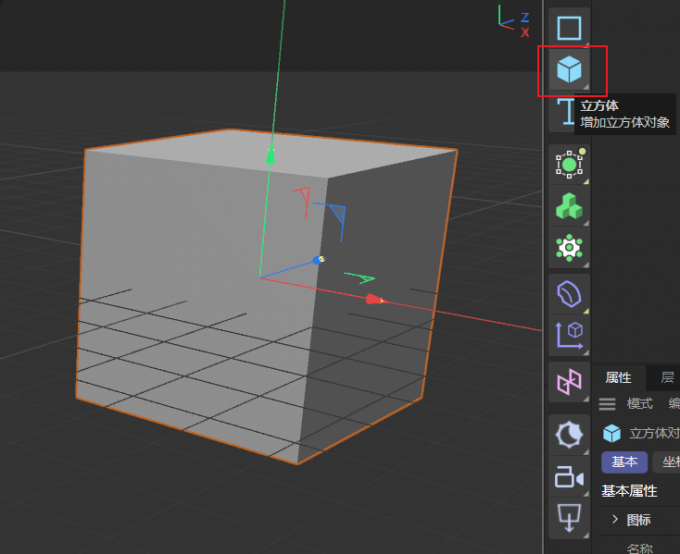Open the MoGraph Cloner gear icon
Image resolution: width=680 pixels, height=554 pixels.
tap(569, 248)
